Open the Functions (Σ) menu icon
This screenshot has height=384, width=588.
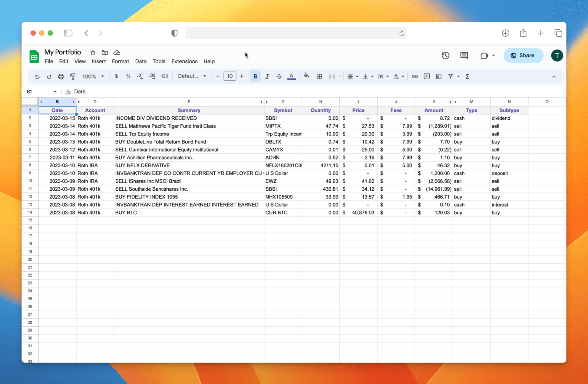pyautogui.click(x=468, y=76)
